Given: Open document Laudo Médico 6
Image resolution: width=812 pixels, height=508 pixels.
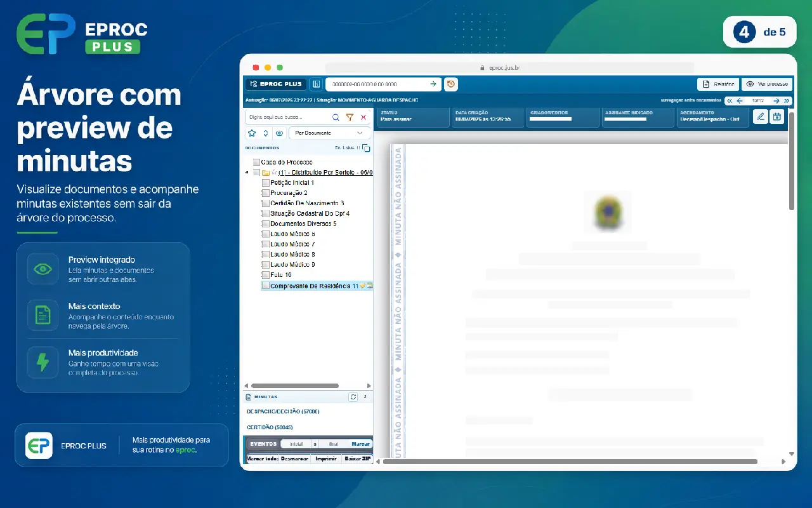Looking at the screenshot, I should click(292, 234).
